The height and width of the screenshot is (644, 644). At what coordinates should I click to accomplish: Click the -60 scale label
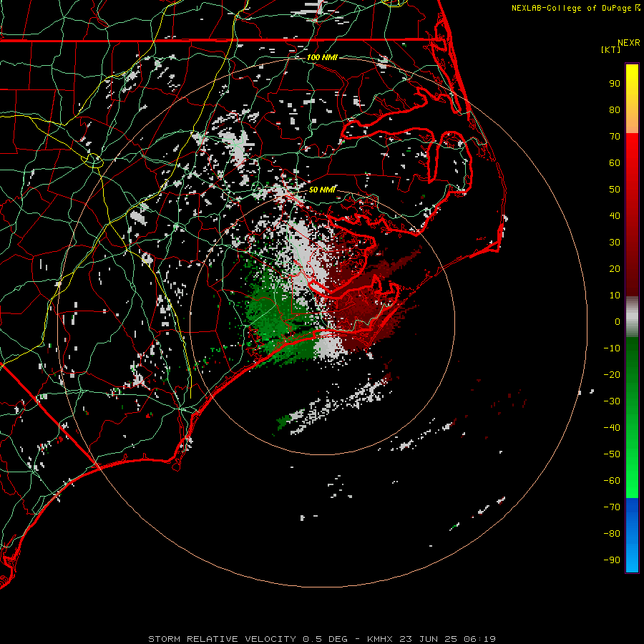(612, 481)
